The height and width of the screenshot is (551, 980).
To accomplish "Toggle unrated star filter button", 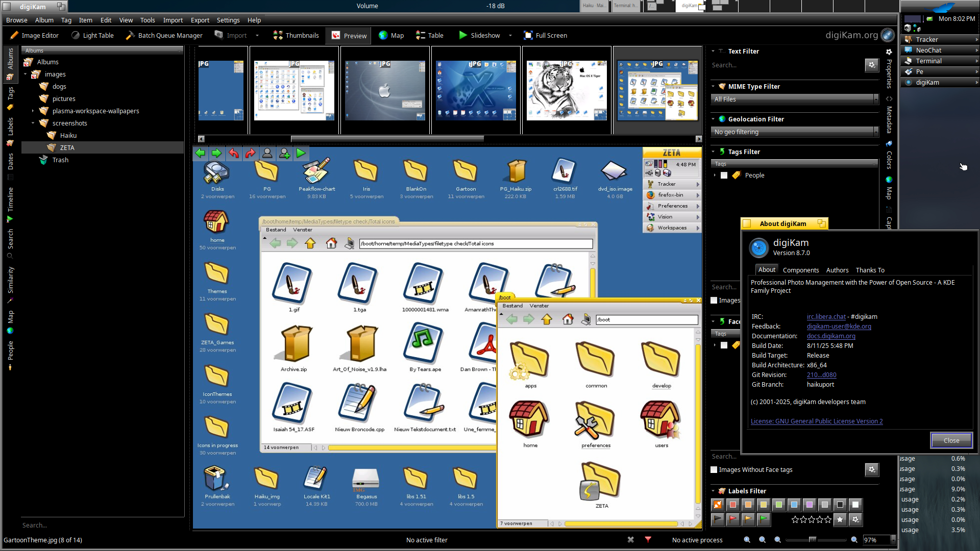I will click(840, 519).
